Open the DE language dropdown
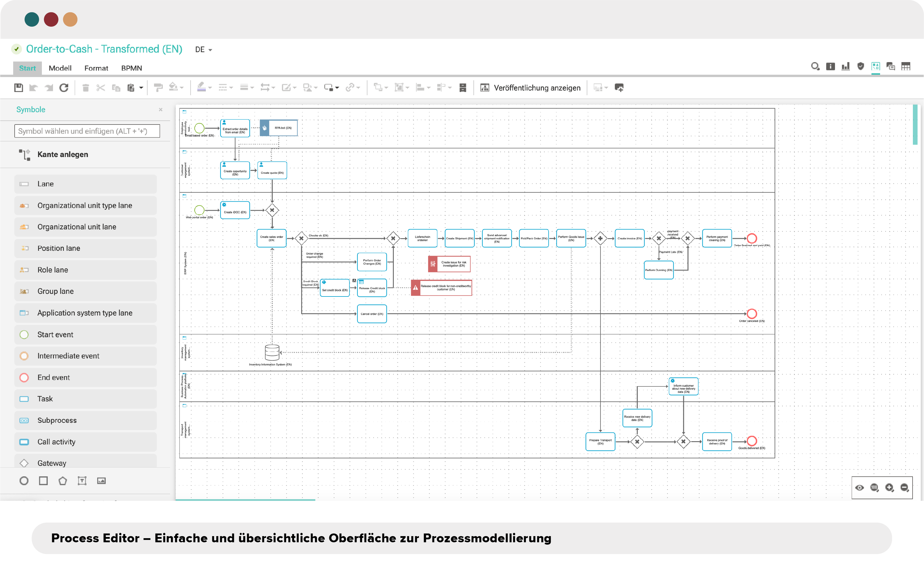This screenshot has height=566, width=924. tap(203, 49)
